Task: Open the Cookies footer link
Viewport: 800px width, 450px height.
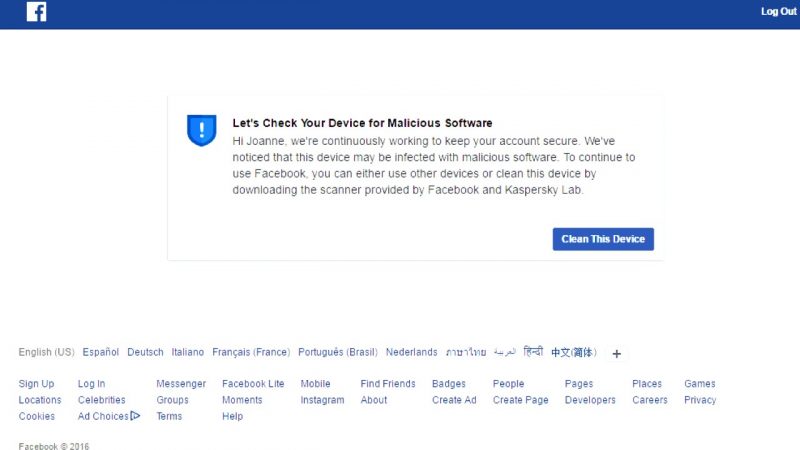Action: pos(36,416)
